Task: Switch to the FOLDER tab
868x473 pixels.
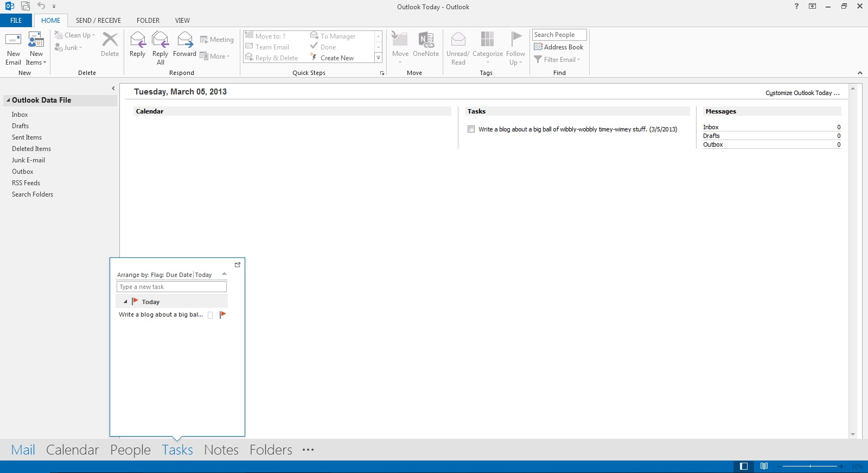Action: [x=148, y=21]
